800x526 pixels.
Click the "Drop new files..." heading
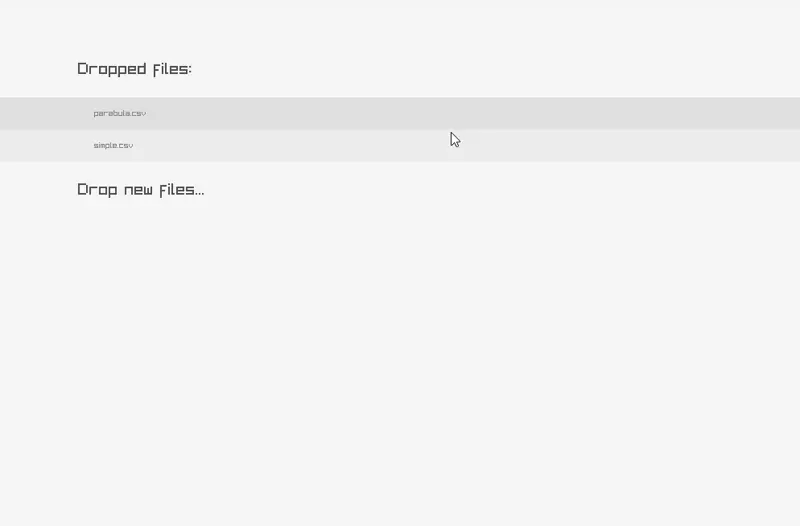pos(140,189)
